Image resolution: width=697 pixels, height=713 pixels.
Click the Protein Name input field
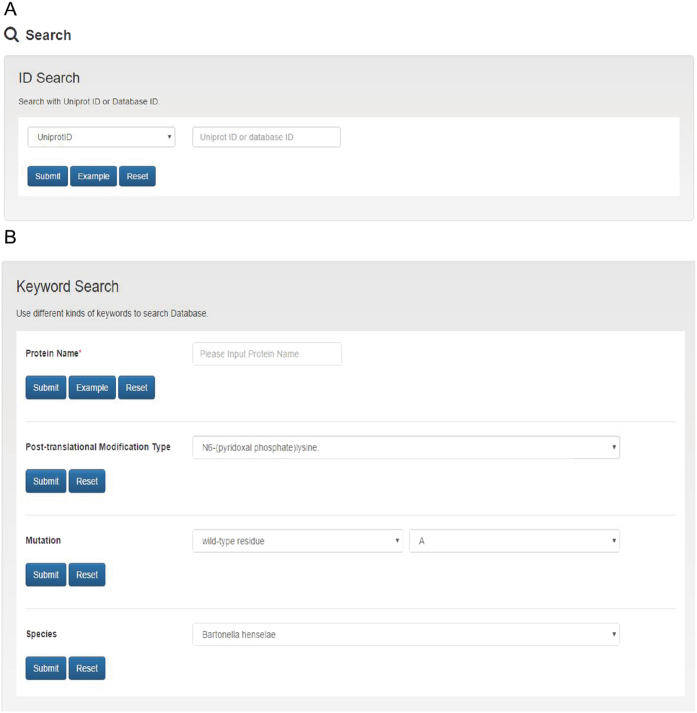[267, 354]
